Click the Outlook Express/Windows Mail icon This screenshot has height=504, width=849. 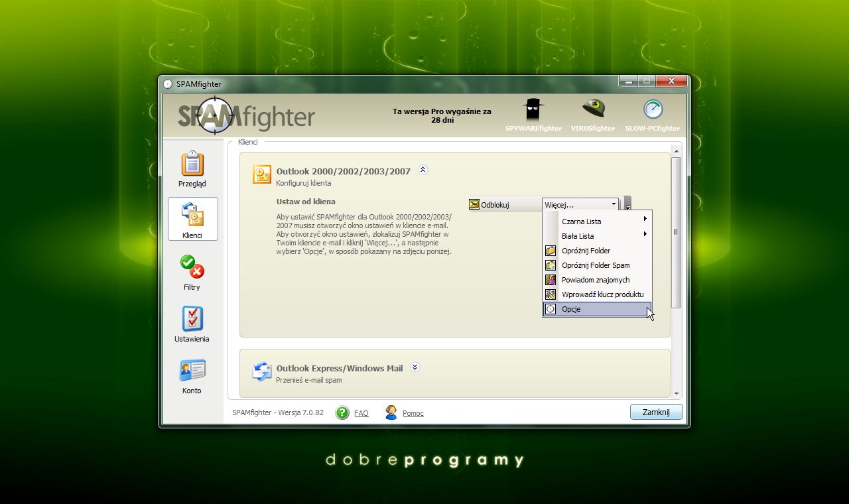(x=262, y=371)
